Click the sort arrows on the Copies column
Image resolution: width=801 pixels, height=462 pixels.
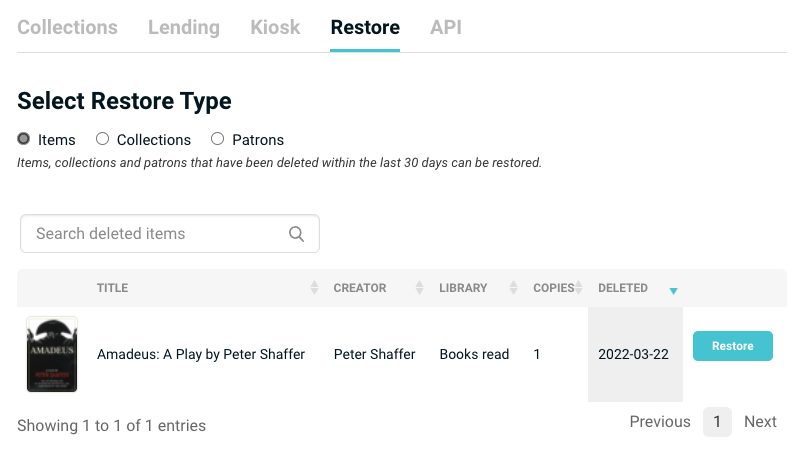point(581,288)
